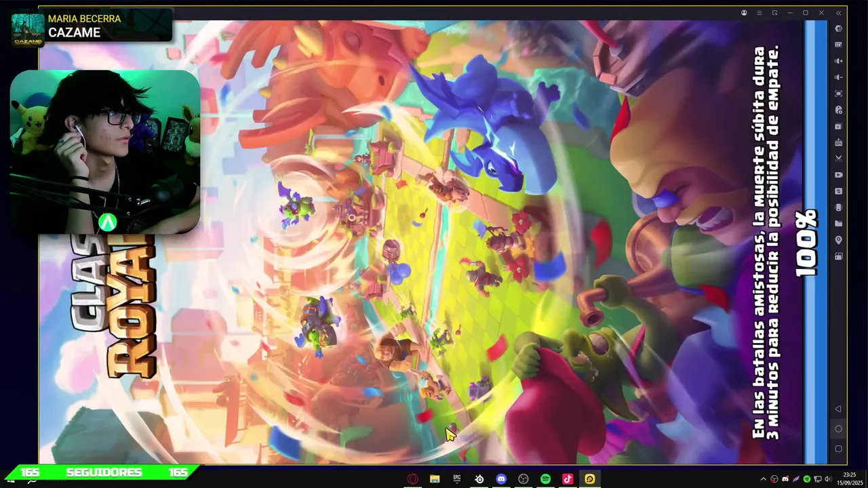Click the network icon in system tray

(818, 479)
